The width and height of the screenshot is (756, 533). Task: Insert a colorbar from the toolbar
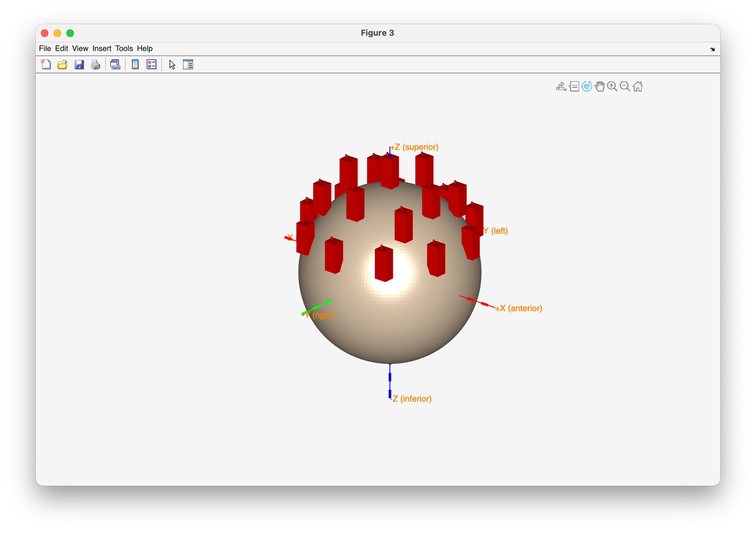click(135, 64)
